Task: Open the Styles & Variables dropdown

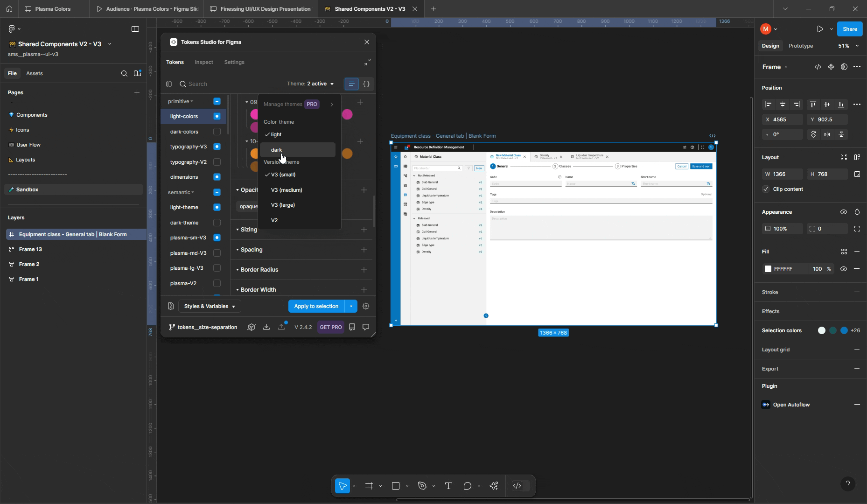Action: 210,306
